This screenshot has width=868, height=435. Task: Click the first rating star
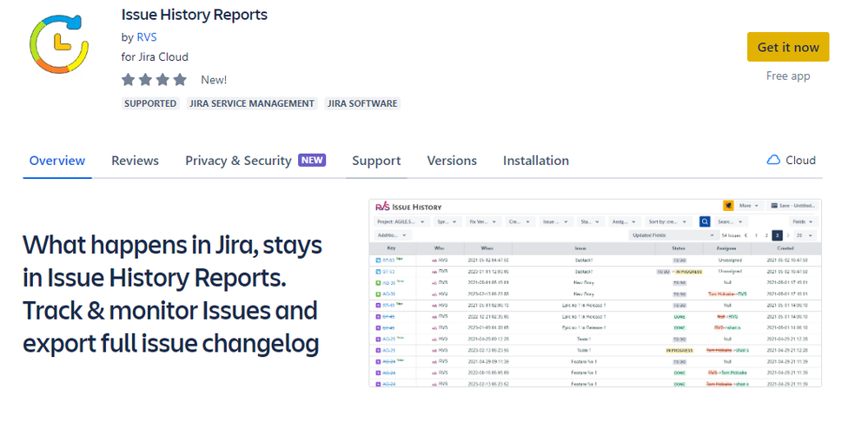point(129,80)
